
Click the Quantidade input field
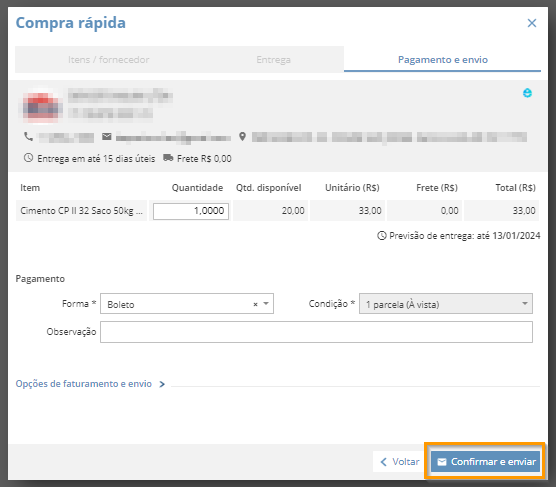(x=191, y=211)
